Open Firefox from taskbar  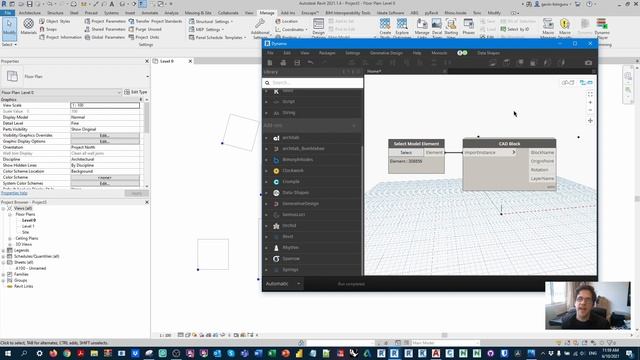click(x=53, y=353)
